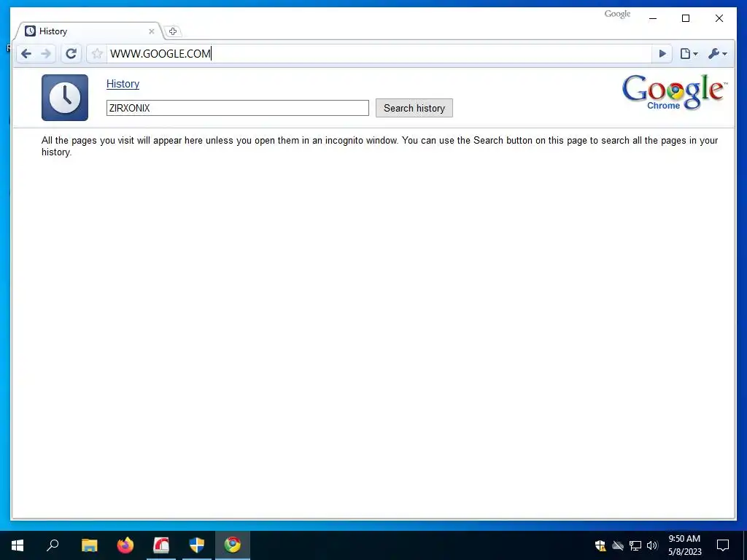Screen dimensions: 747x560
Task: Open a new tab with plus button
Action: click(173, 31)
